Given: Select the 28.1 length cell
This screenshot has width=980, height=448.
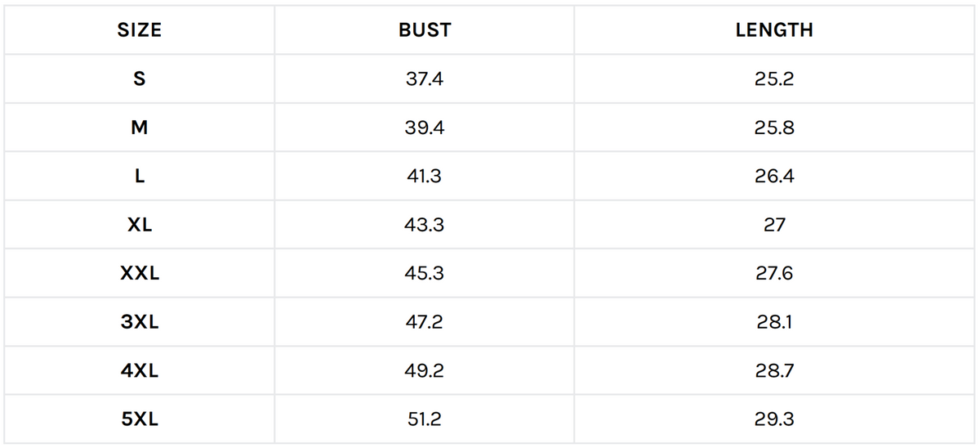Looking at the screenshot, I should tap(774, 322).
